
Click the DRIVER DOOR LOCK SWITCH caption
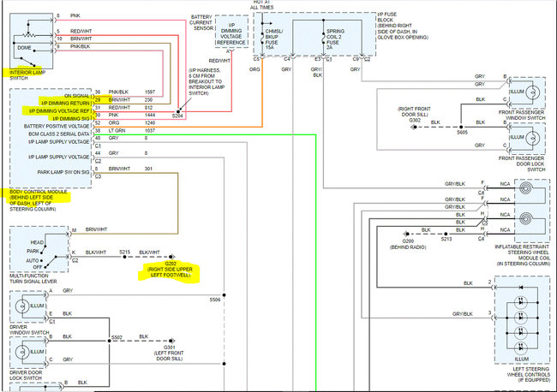26,376
